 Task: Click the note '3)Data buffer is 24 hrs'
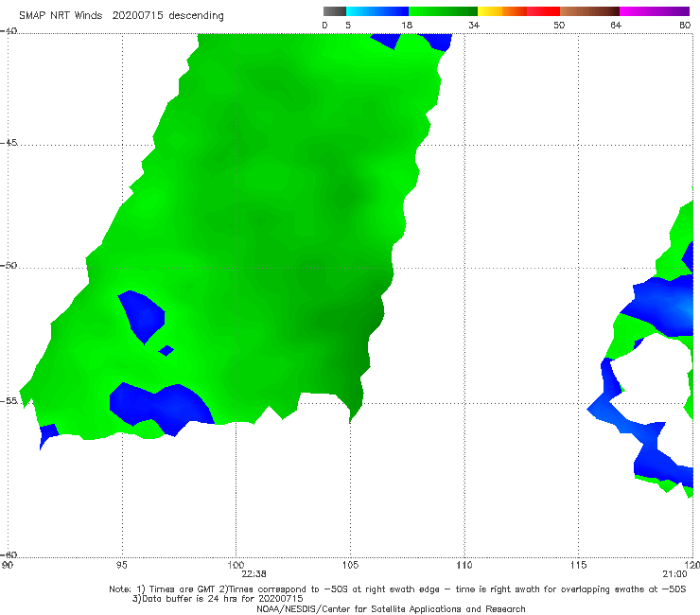pos(218,599)
